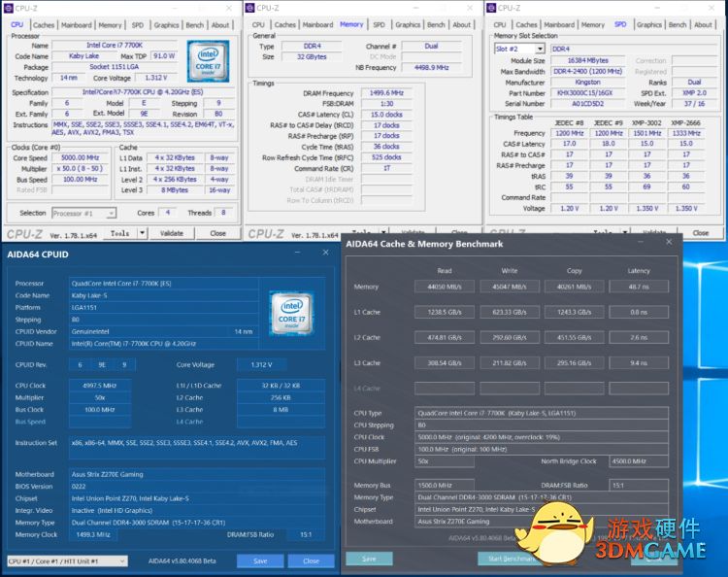Click the Memory Write result 45047 MB/s
This screenshot has width=728, height=577.
click(x=510, y=288)
